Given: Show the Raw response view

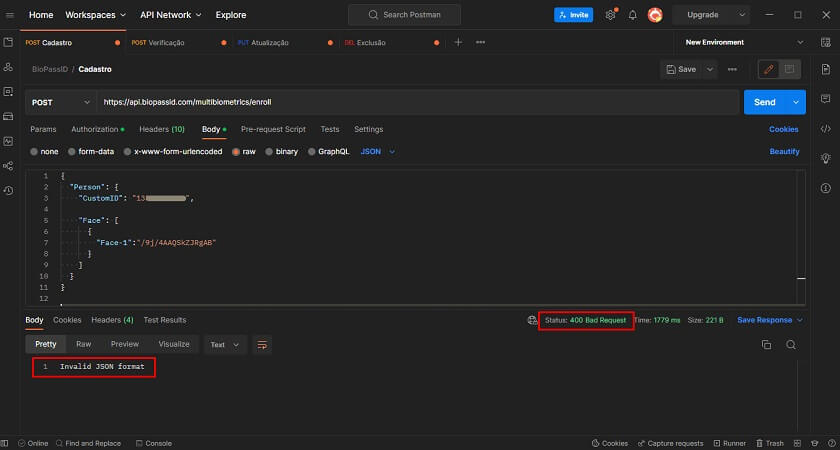Looking at the screenshot, I should (x=84, y=344).
